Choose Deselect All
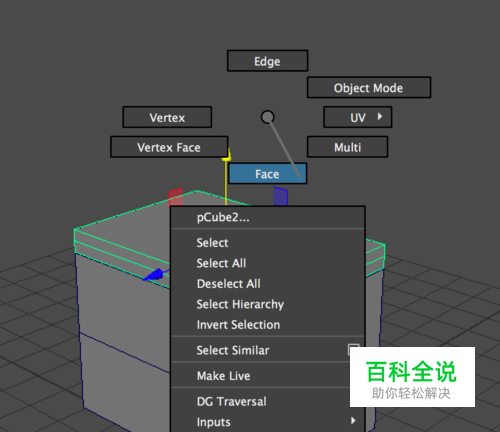This screenshot has width=500, height=432. [x=268, y=284]
